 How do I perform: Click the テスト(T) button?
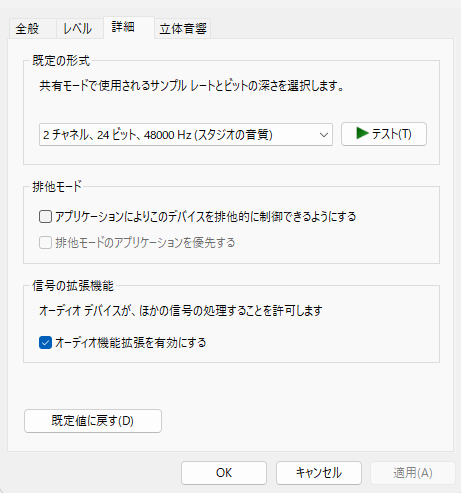(384, 134)
